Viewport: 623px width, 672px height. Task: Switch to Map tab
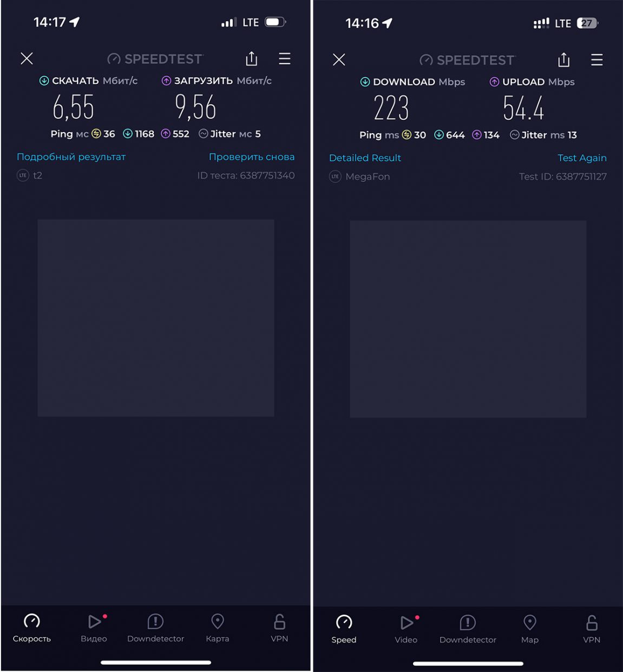point(530,629)
